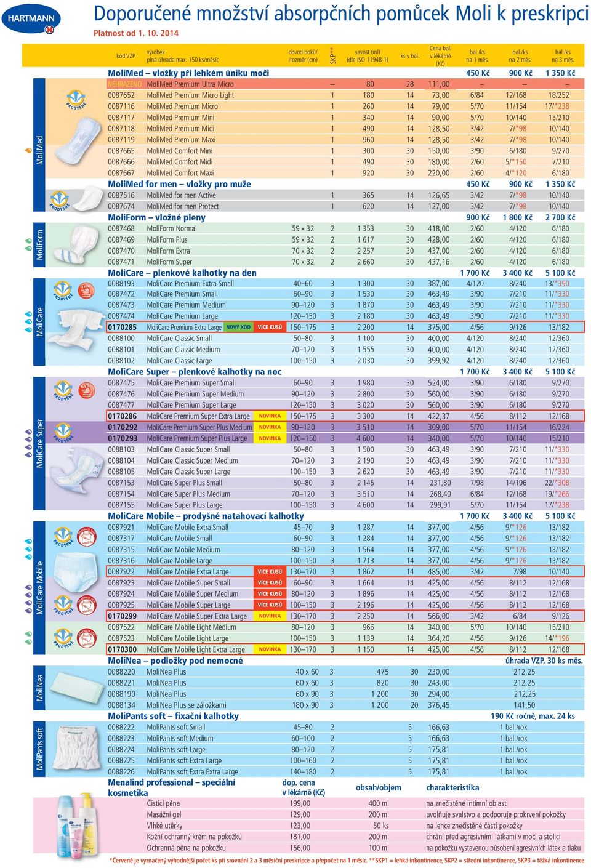Viewport: 591px width, 868px height.
Task: Click the 'kód VZP' column header
Action: coord(126,56)
